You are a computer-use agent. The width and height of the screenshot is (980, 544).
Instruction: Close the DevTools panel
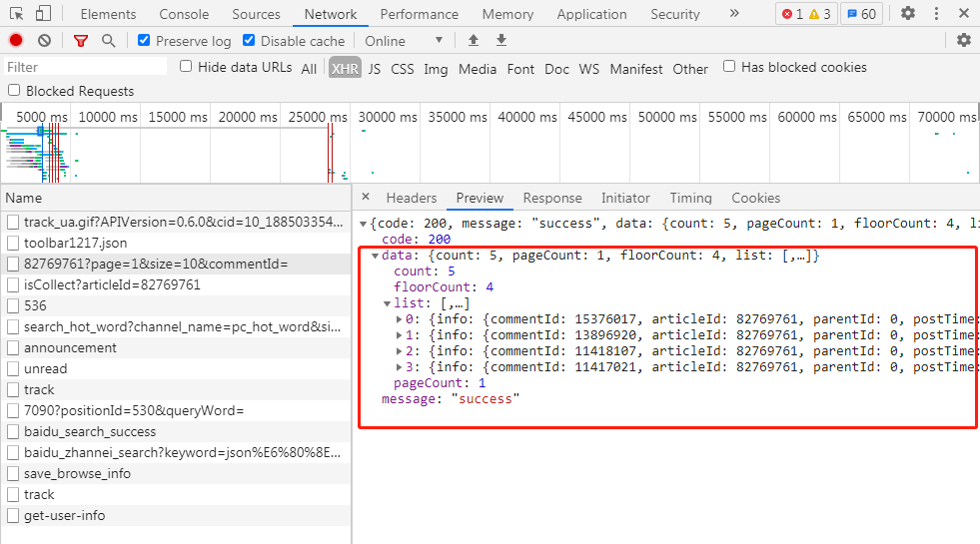[x=964, y=13]
